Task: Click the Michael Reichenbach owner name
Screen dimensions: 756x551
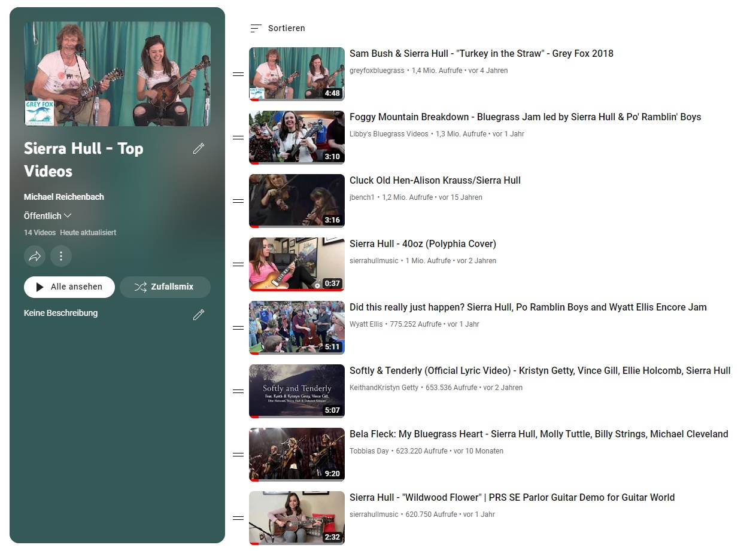Action: click(64, 197)
